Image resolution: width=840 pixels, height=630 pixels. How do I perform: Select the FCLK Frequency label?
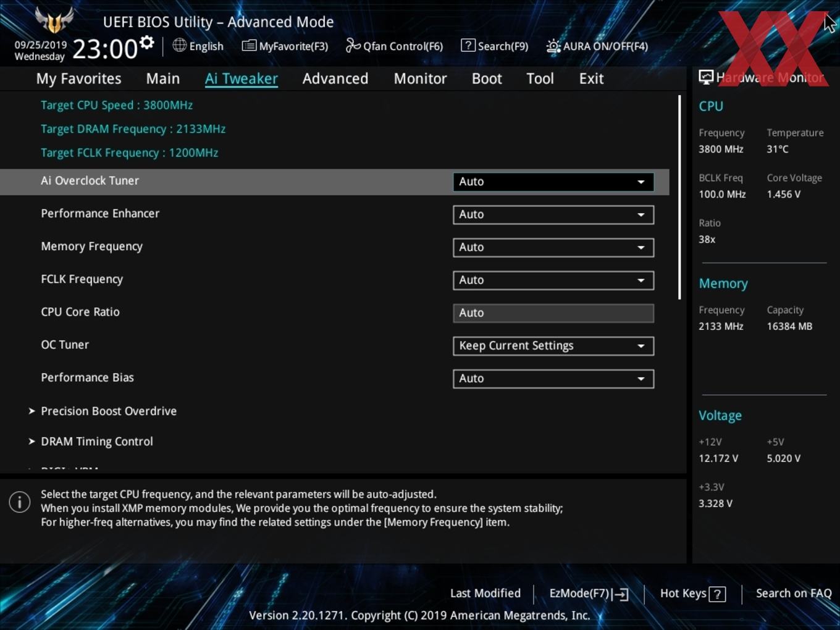point(82,279)
